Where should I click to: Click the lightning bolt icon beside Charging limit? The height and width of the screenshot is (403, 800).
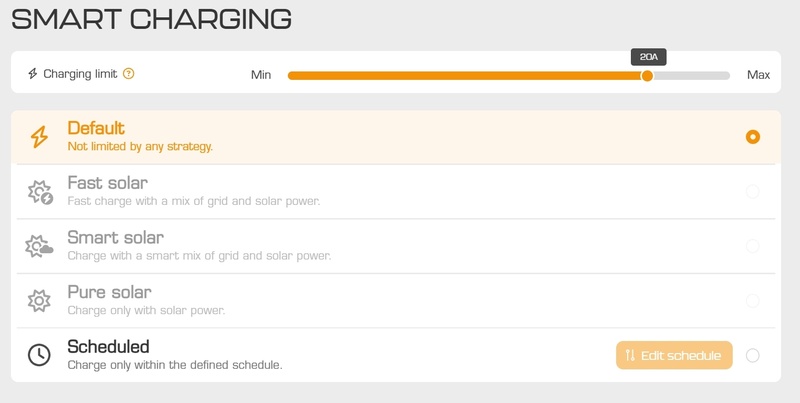click(x=33, y=74)
